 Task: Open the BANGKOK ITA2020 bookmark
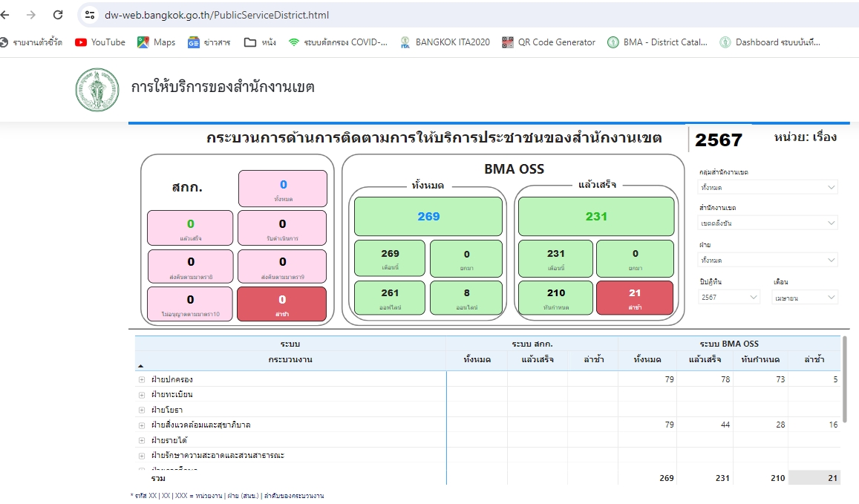point(445,42)
